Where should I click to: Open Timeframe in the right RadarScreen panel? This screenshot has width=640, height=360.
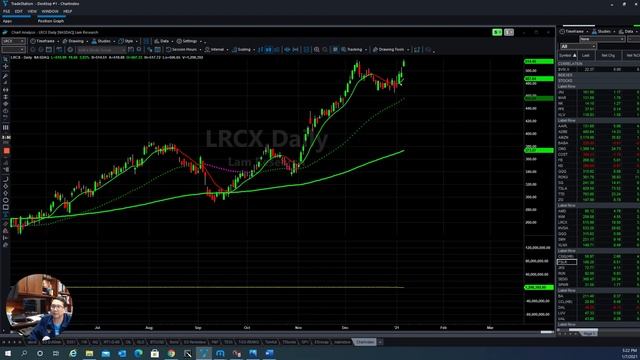(574, 31)
